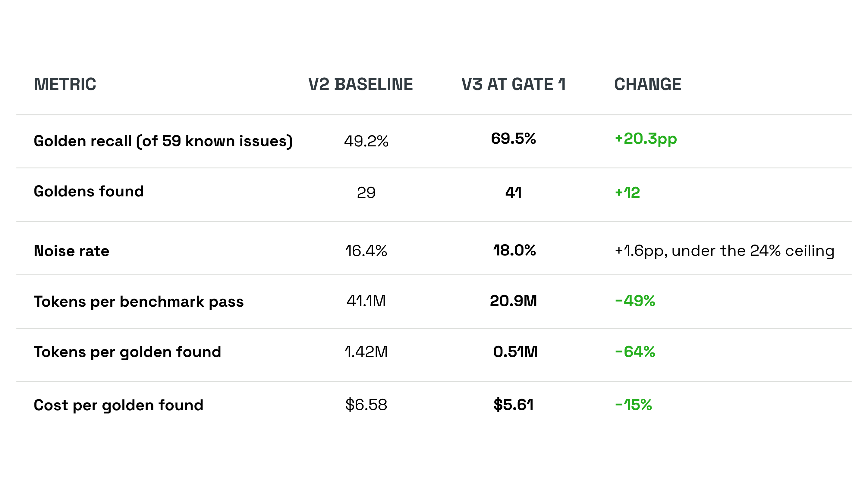
Task: Select the V2 BASELINE column header
Action: pyautogui.click(x=360, y=84)
